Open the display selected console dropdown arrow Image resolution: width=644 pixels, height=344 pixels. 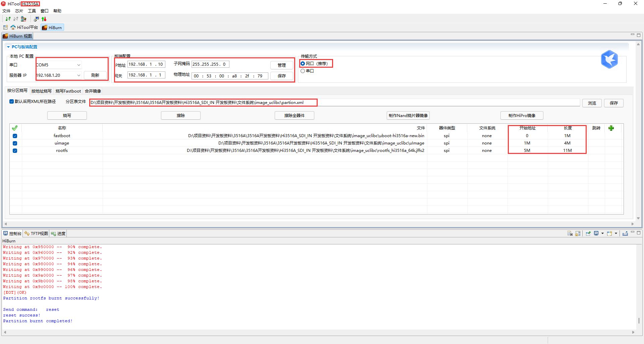click(603, 233)
